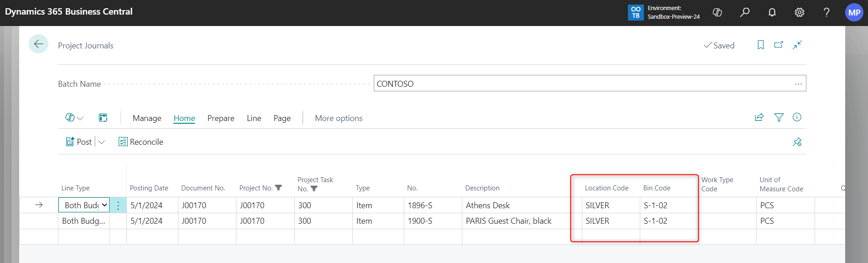Click the share icon in action bar

click(759, 117)
